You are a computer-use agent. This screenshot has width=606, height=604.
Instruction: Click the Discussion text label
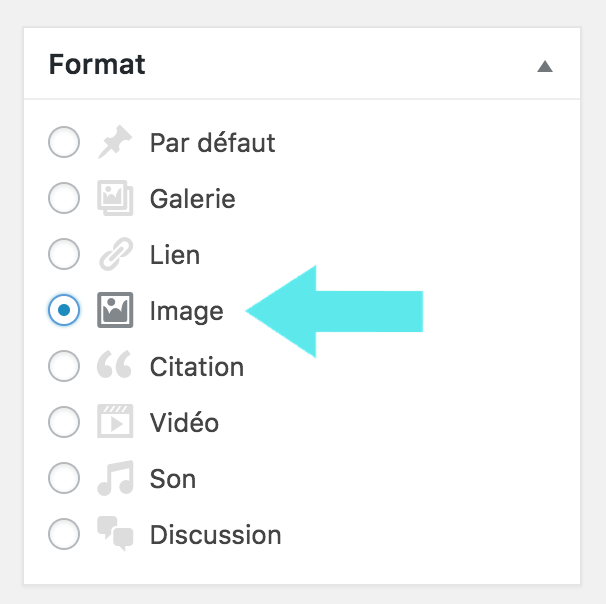tap(215, 535)
